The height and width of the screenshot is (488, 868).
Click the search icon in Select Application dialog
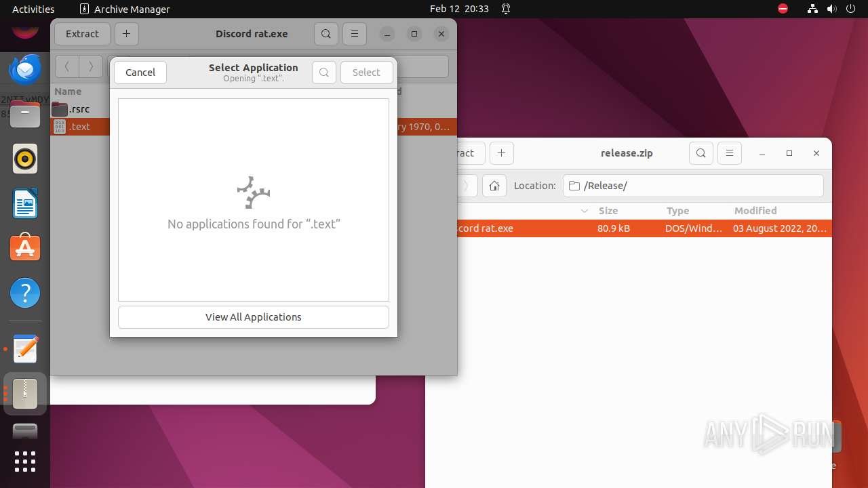324,73
